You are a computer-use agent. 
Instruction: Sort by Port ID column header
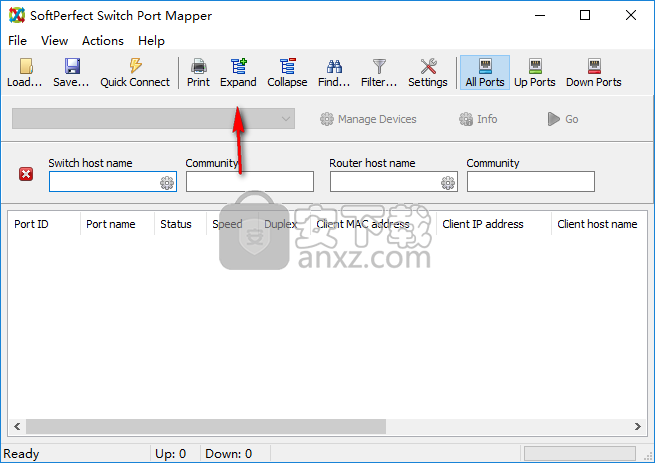click(x=44, y=224)
